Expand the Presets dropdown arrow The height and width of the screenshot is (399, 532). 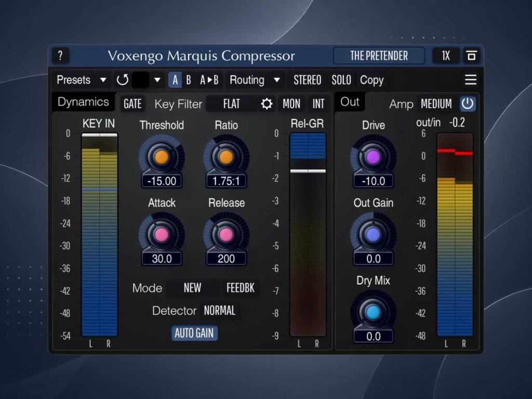103,80
